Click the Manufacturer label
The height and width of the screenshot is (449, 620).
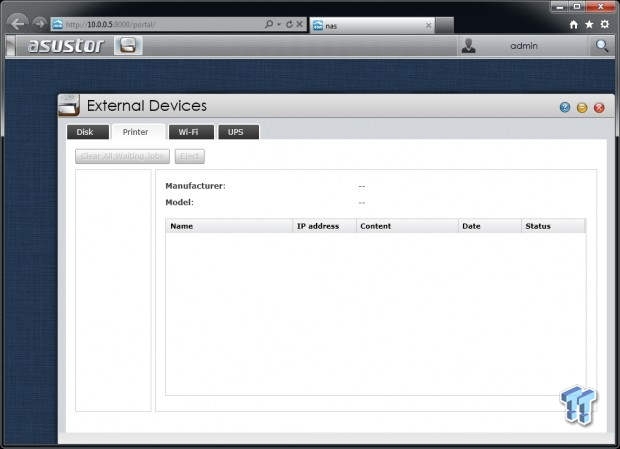(195, 186)
